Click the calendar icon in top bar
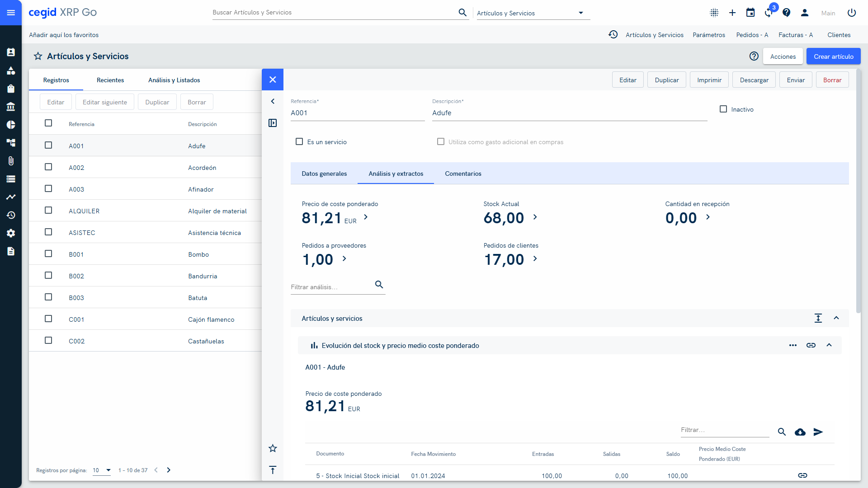Image resolution: width=868 pixels, height=488 pixels. (x=750, y=13)
